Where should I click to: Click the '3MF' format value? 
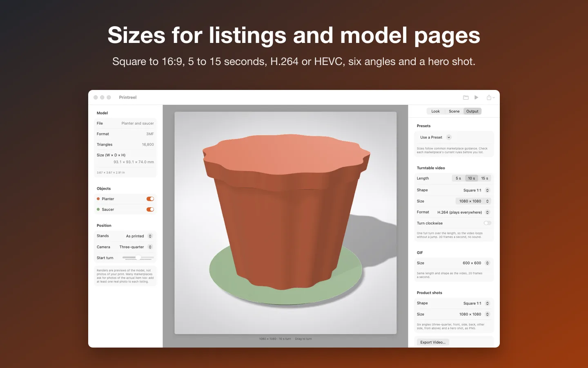point(150,134)
